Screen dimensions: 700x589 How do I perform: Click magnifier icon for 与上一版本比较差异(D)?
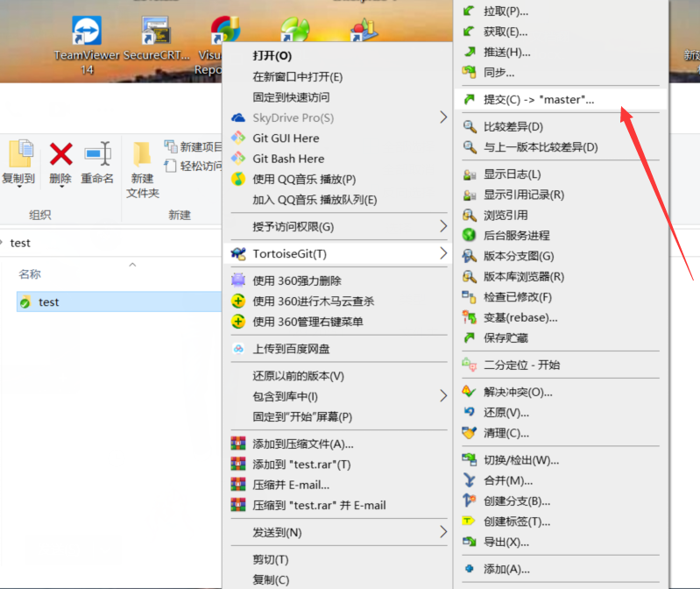[x=470, y=147]
